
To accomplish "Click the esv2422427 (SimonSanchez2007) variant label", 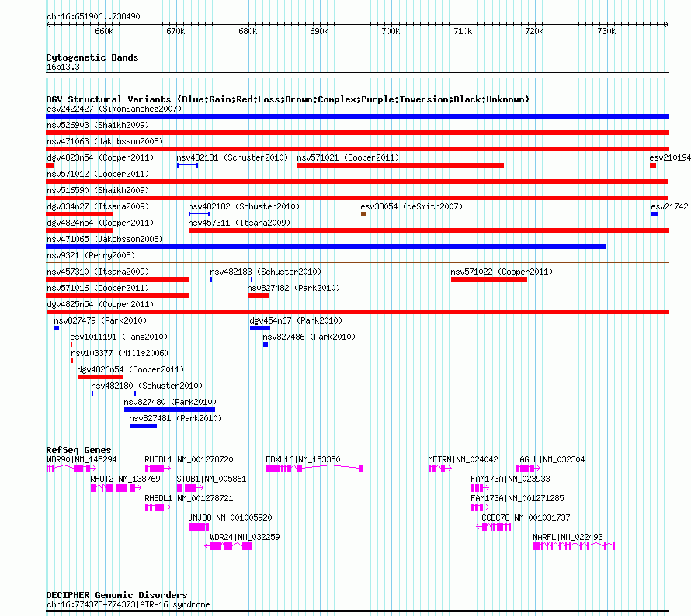I will point(114,109).
